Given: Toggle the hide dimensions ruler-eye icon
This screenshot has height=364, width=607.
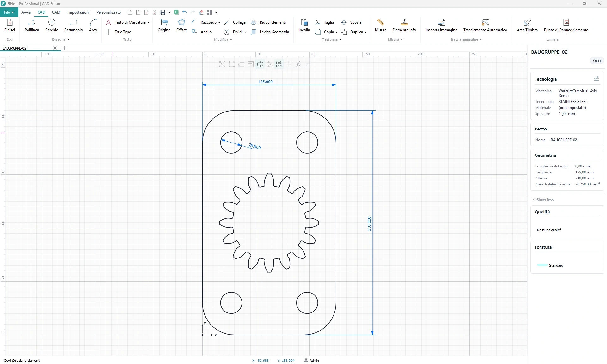Looking at the screenshot, I should pos(279,64).
